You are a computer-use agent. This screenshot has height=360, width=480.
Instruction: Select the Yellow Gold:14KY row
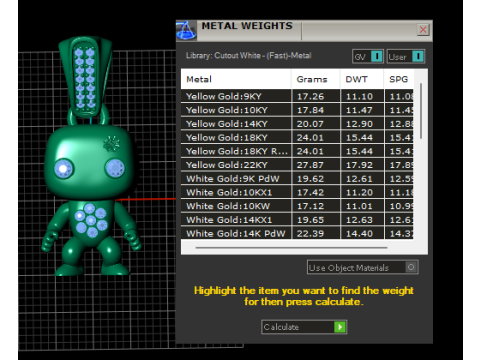297,124
